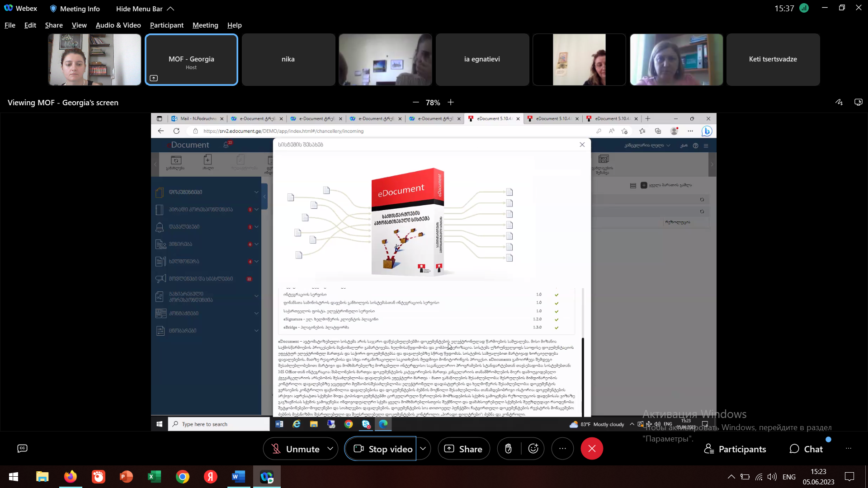This screenshot has width=868, height=488.
Task: Open the annotate pen tool
Action: click(x=839, y=102)
